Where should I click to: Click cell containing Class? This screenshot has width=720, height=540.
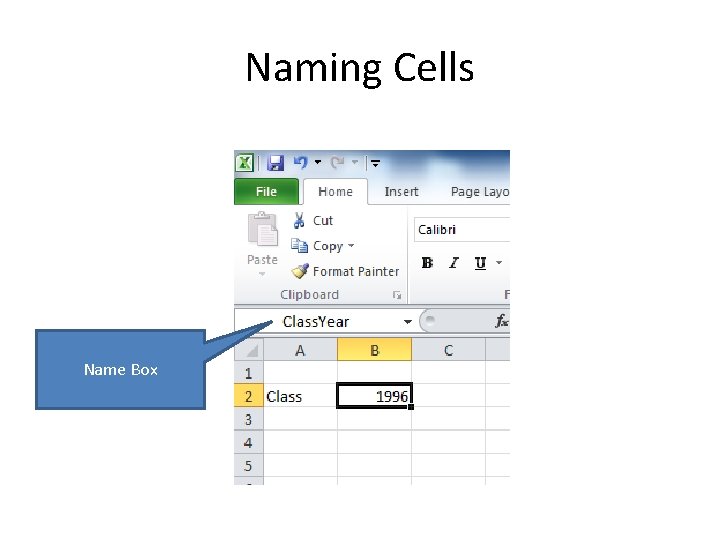pyautogui.click(x=301, y=396)
